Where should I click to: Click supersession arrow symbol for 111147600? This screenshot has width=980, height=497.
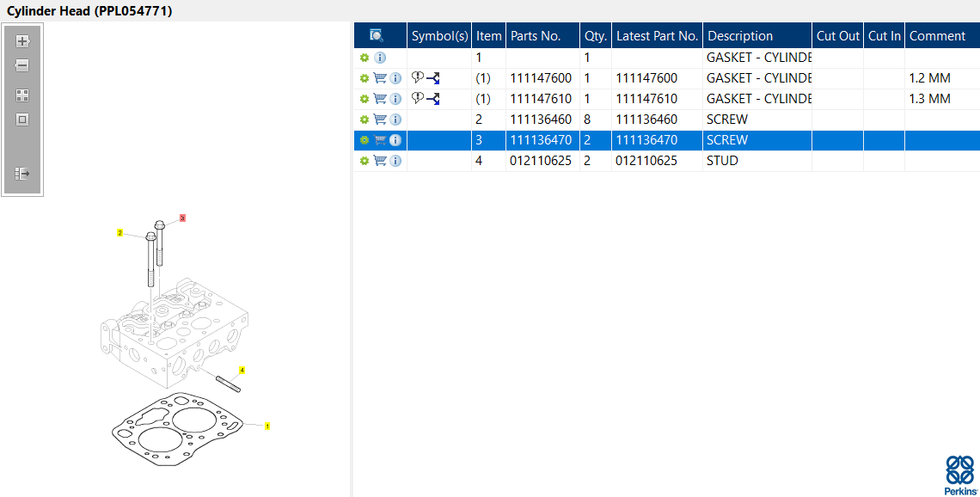tap(433, 78)
